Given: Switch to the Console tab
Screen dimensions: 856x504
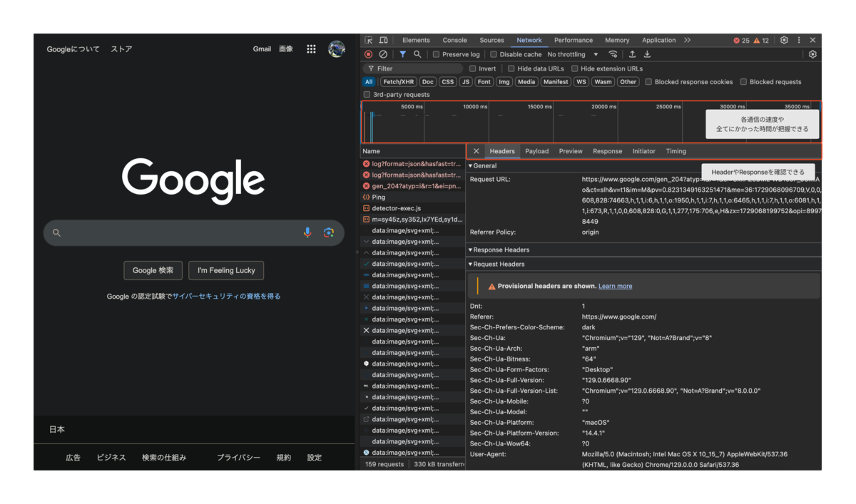Looking at the screenshot, I should [454, 40].
